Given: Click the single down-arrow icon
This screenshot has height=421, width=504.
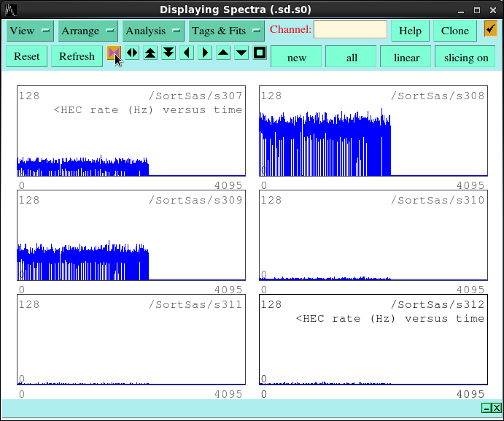Looking at the screenshot, I should (241, 53).
